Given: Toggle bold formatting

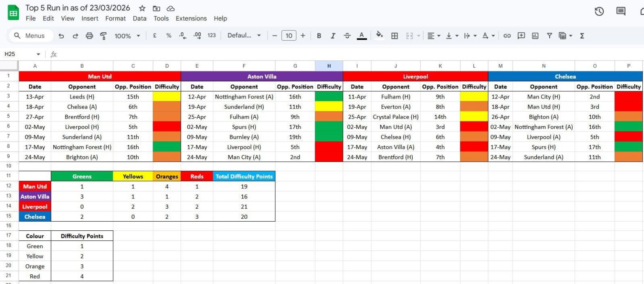Looking at the screenshot, I should coord(319,36).
